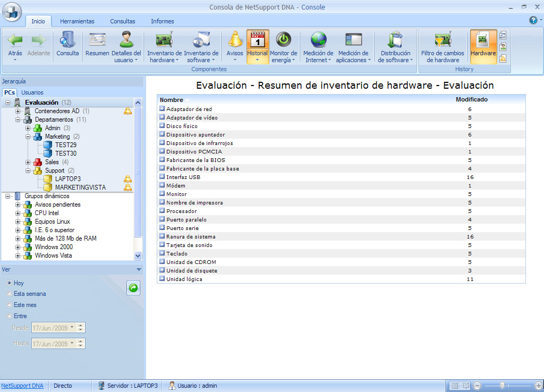Open the Hasta date dropdown
This screenshot has height=392, width=544.
pos(72,344)
